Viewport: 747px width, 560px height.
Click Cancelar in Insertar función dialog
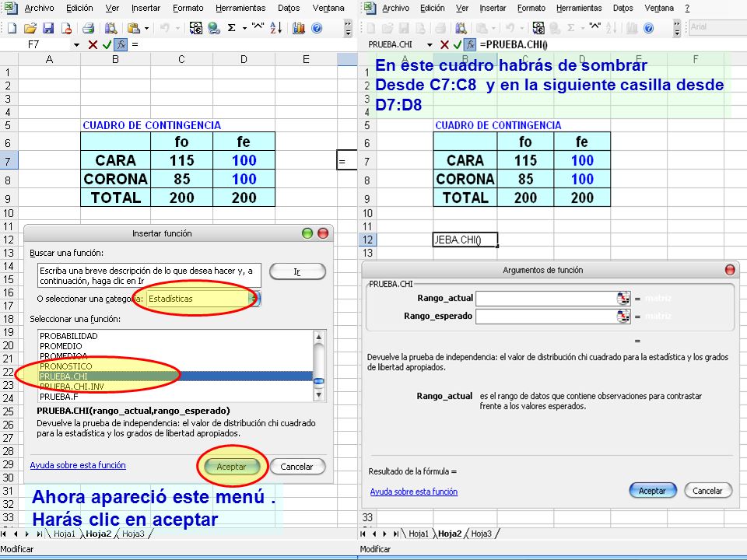click(297, 467)
